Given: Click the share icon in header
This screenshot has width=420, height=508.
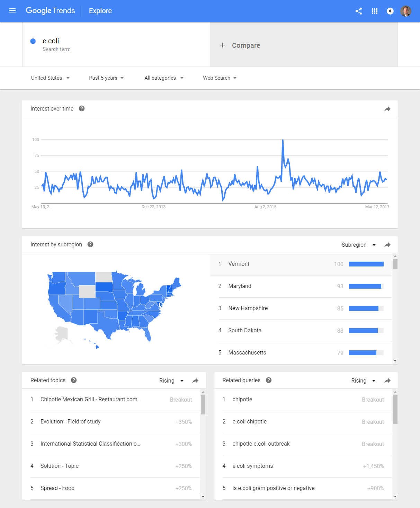Looking at the screenshot, I should [359, 11].
